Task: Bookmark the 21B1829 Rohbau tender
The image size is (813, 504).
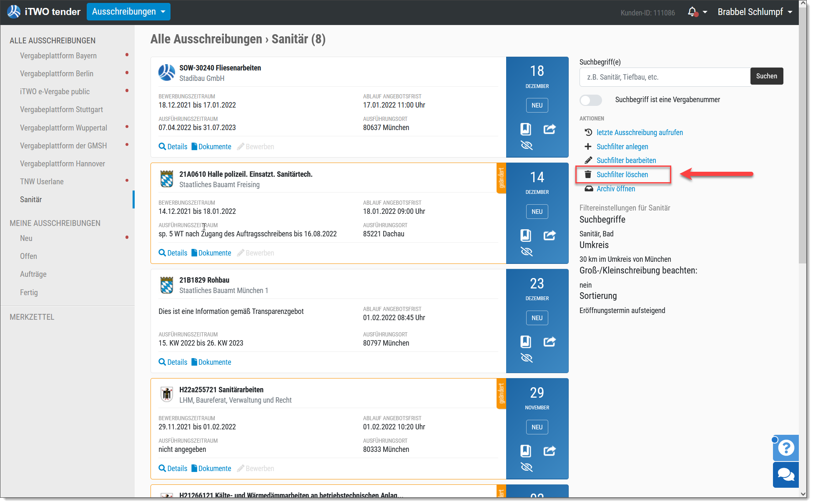Action: (526, 342)
